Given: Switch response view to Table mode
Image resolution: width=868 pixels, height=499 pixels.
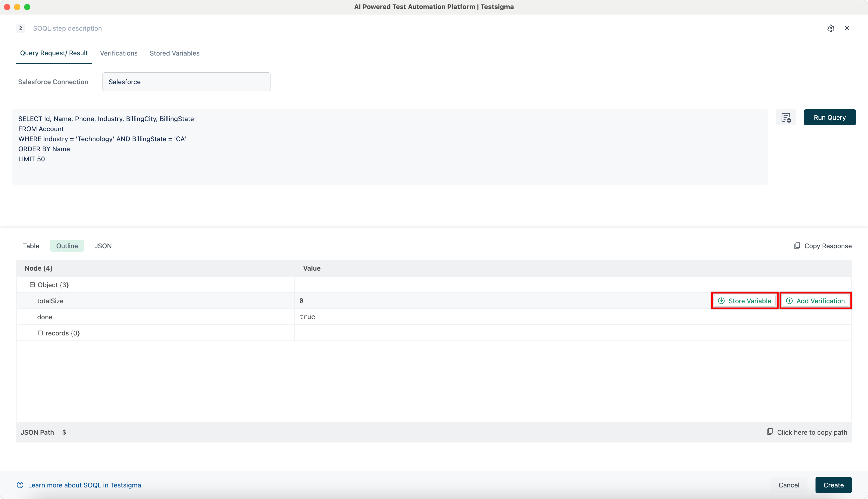Looking at the screenshot, I should tap(31, 246).
